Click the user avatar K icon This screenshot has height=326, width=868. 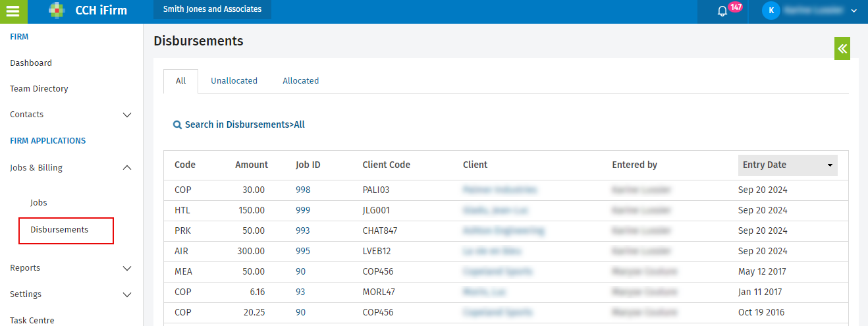(x=771, y=11)
